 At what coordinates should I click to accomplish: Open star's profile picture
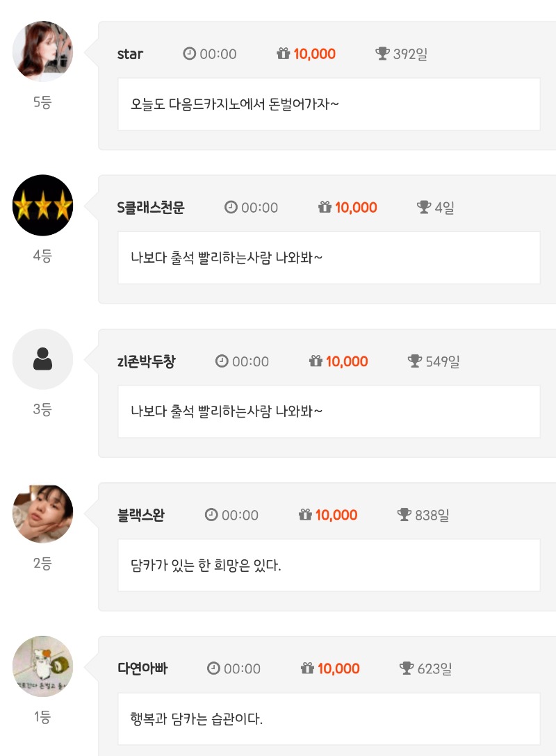[42, 51]
